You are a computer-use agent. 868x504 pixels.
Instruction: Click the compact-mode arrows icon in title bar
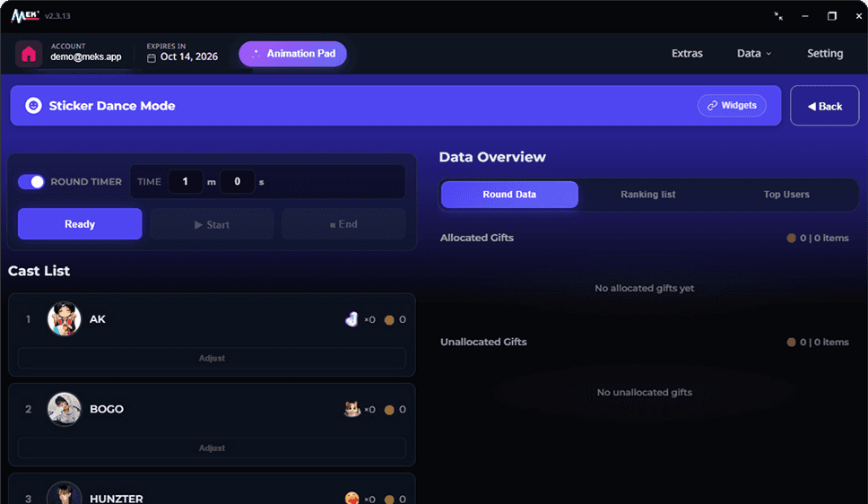(778, 16)
